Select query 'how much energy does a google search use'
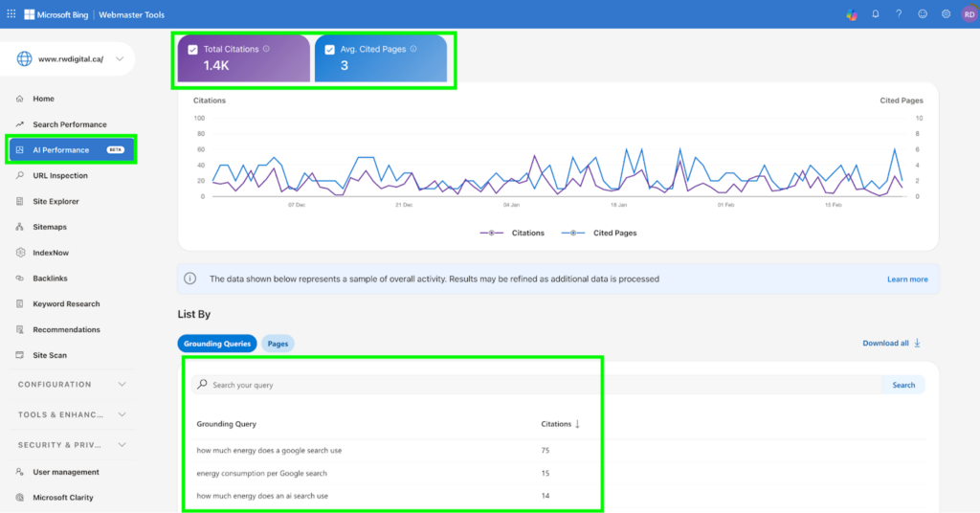 pyautogui.click(x=269, y=450)
